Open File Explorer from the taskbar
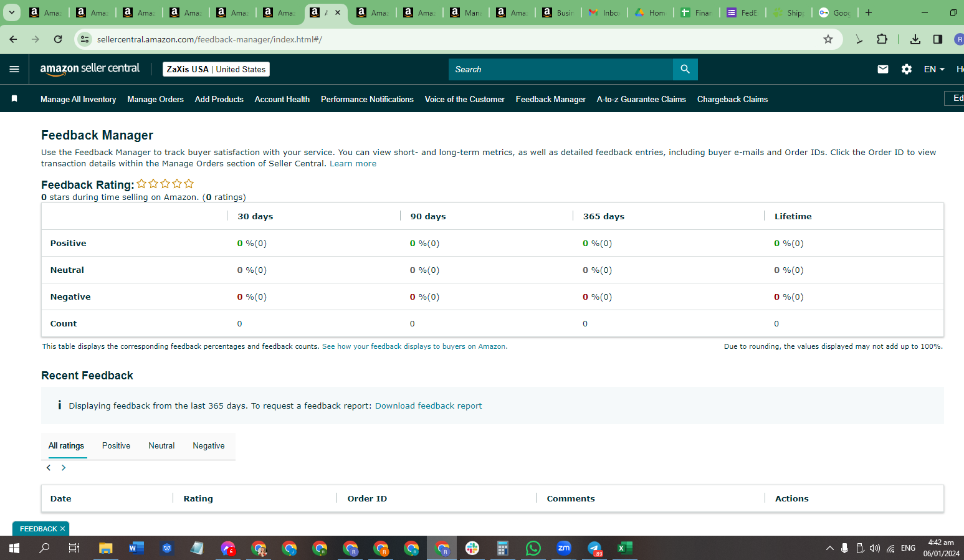 pos(106,548)
